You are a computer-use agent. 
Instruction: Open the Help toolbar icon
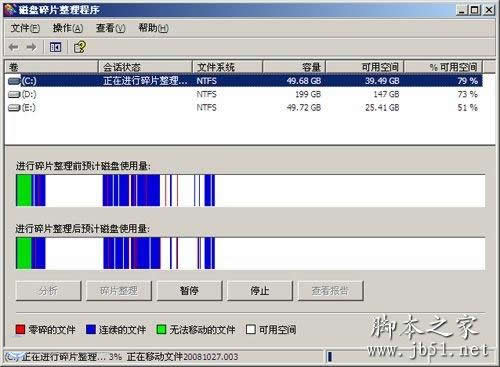[80, 47]
